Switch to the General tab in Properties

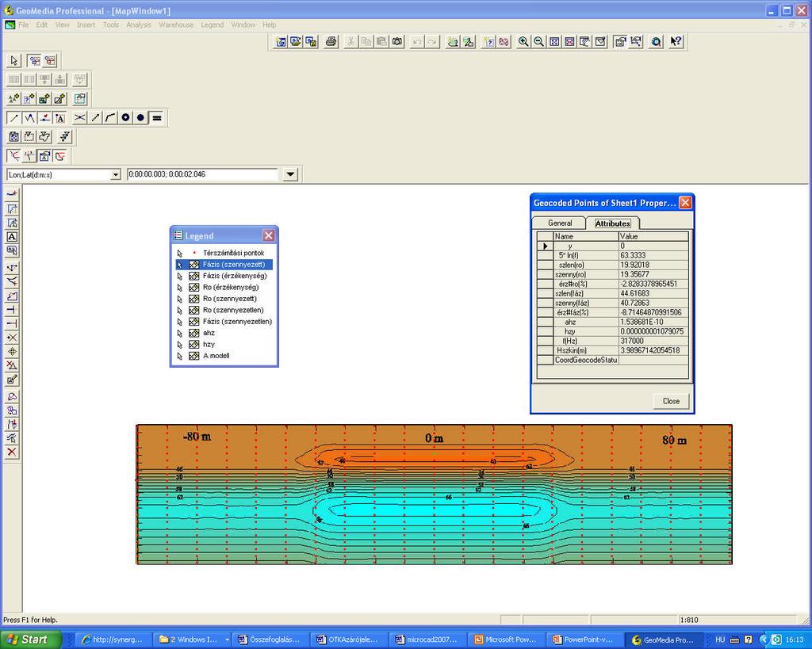pyautogui.click(x=560, y=223)
